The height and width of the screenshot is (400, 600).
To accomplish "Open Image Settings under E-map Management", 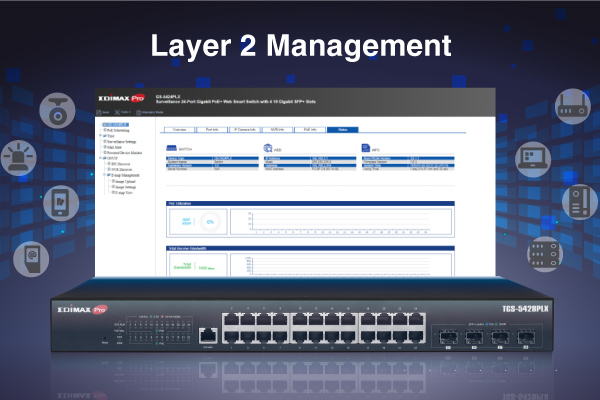I will point(124,187).
